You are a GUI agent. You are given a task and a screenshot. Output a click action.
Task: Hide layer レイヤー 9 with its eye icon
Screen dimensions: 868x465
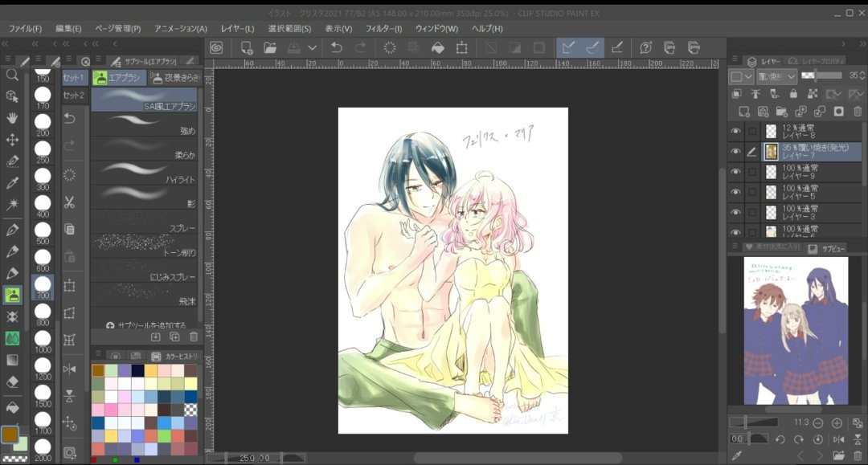point(735,172)
